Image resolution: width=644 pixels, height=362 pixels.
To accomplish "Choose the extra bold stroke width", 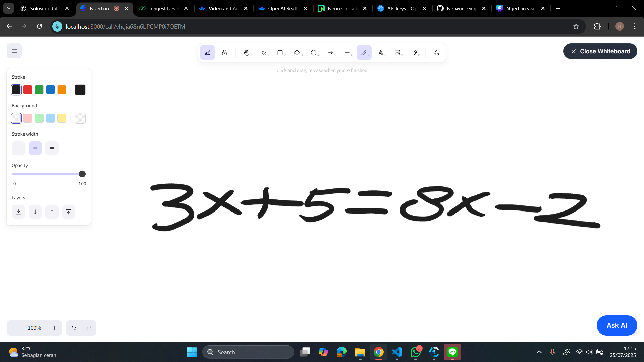I will [x=52, y=148].
